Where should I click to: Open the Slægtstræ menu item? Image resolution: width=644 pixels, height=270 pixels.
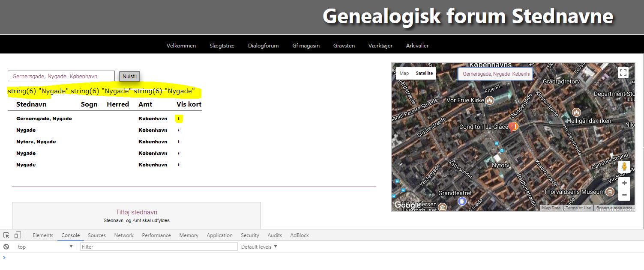tap(222, 46)
